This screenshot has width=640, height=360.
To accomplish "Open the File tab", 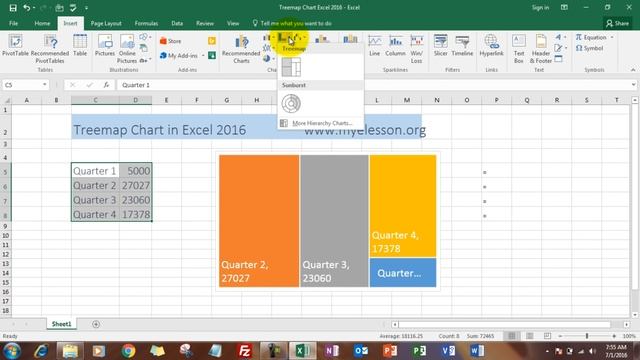I will click(x=13, y=23).
